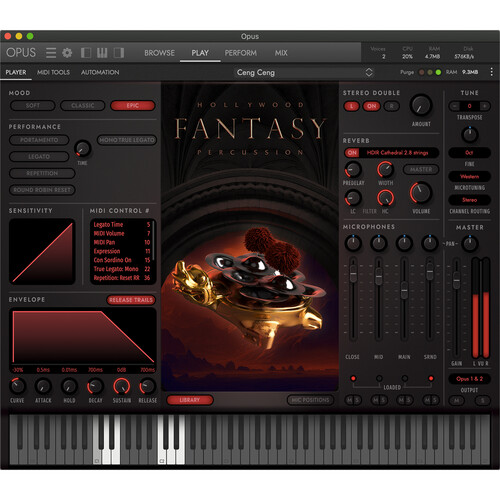Click the Close microphone pan knob
The width and height of the screenshot is (500, 500).
353,243
